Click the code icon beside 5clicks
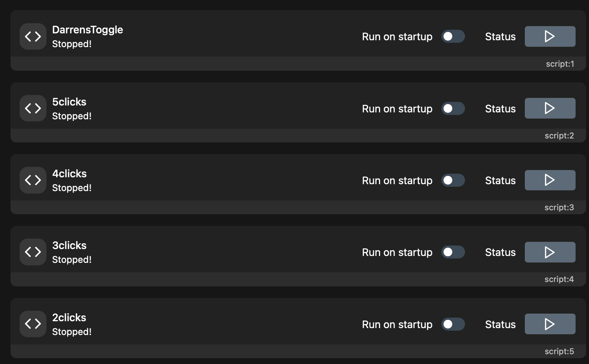Image resolution: width=589 pixels, height=364 pixels. pyautogui.click(x=33, y=108)
